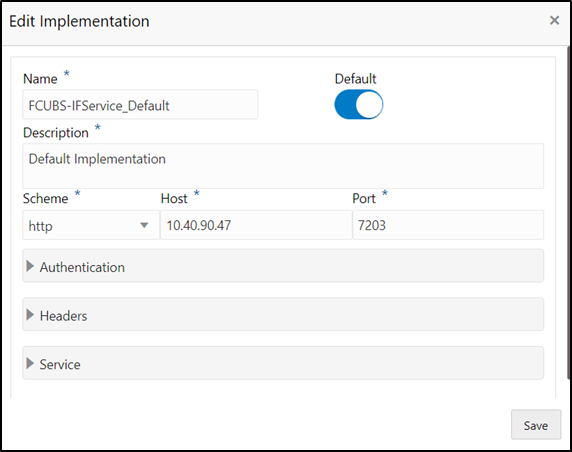Click the Port field showing 7203
Image resolution: width=572 pixels, height=452 pixels.
click(x=448, y=225)
